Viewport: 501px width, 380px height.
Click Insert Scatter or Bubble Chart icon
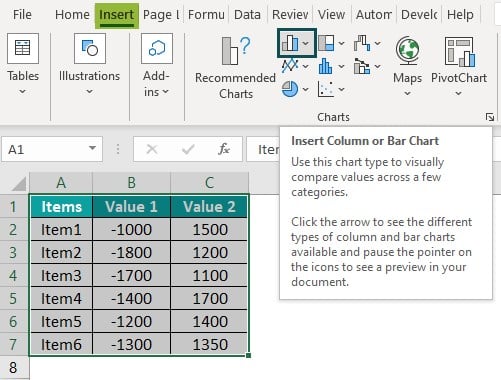pyautogui.click(x=326, y=89)
